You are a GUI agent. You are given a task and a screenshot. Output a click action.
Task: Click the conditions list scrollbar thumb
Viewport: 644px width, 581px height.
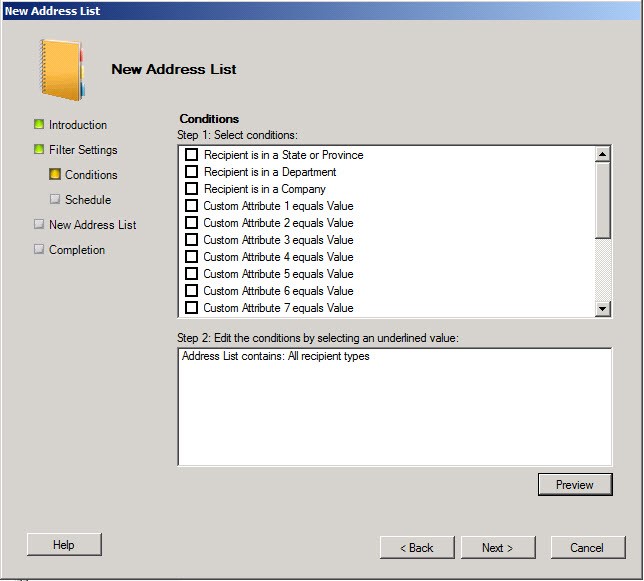point(603,200)
